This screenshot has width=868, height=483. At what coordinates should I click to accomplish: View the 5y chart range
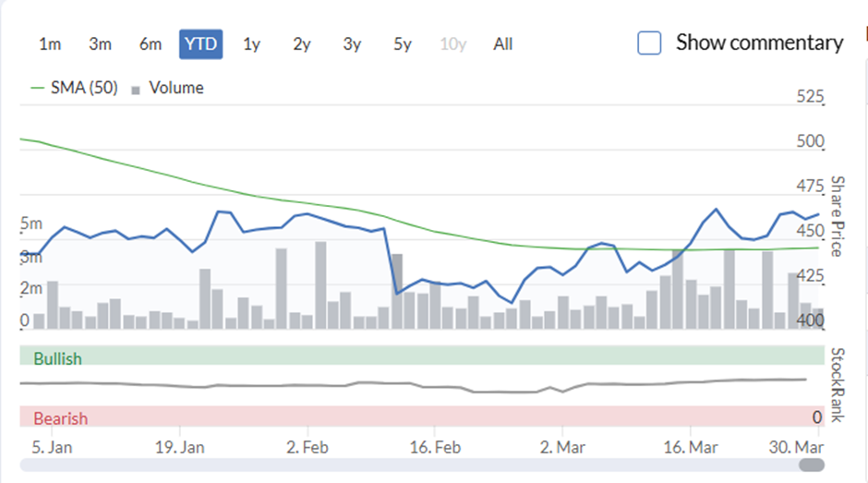[x=402, y=43]
